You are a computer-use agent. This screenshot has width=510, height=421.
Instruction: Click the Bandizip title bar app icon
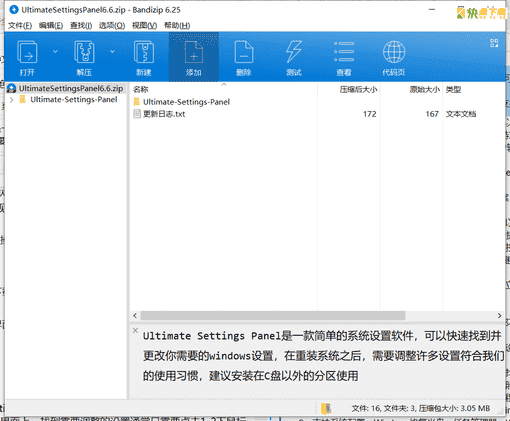click(14, 10)
